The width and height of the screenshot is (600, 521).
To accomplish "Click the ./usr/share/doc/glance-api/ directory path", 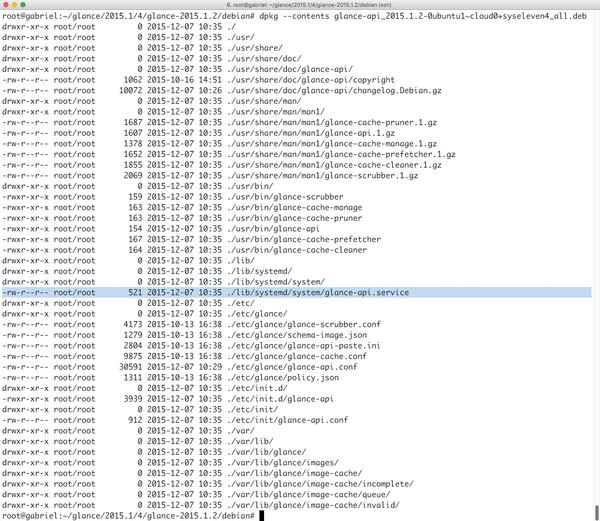I will pyautogui.click(x=290, y=69).
